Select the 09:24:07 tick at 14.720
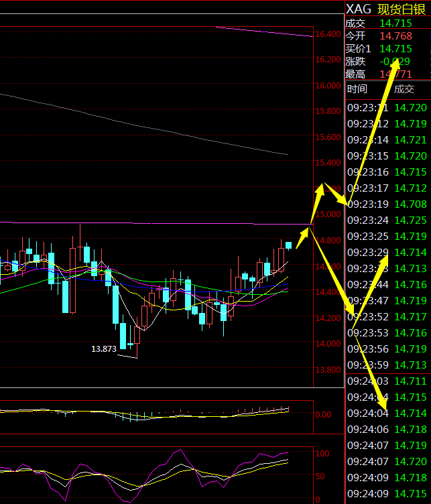 tap(387, 461)
